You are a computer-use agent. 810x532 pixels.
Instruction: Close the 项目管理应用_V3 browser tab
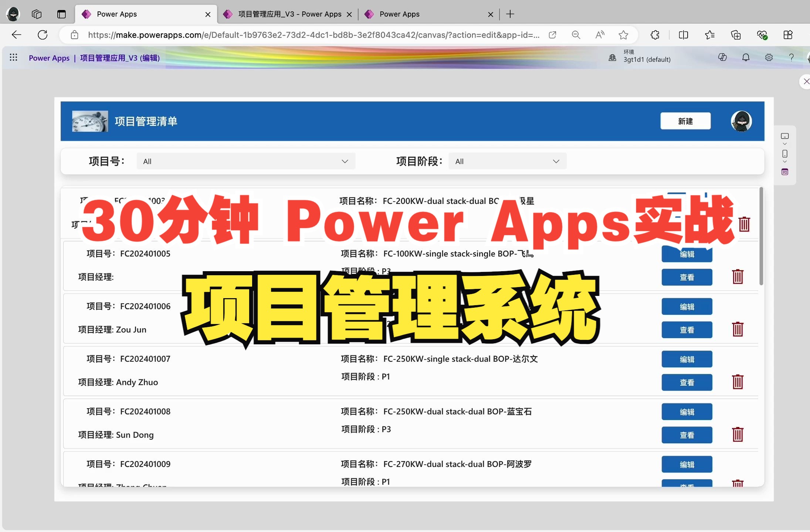point(349,14)
